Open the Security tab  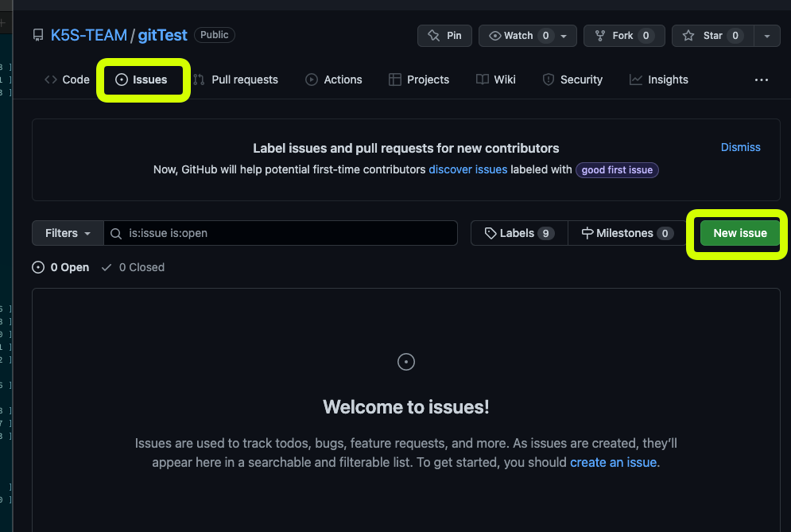click(572, 80)
